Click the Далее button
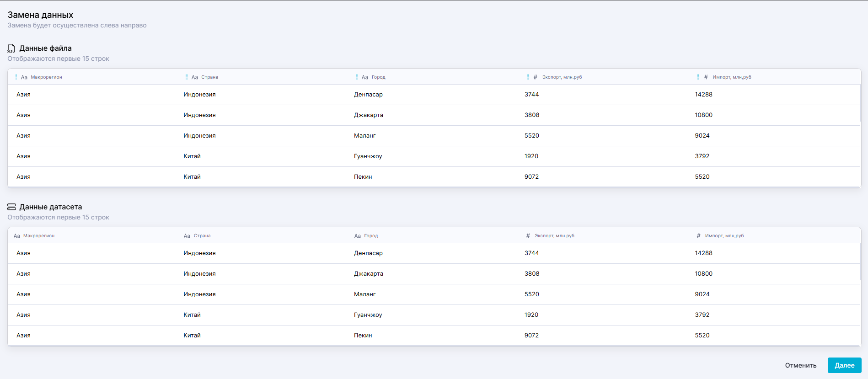The image size is (868, 379). point(845,365)
